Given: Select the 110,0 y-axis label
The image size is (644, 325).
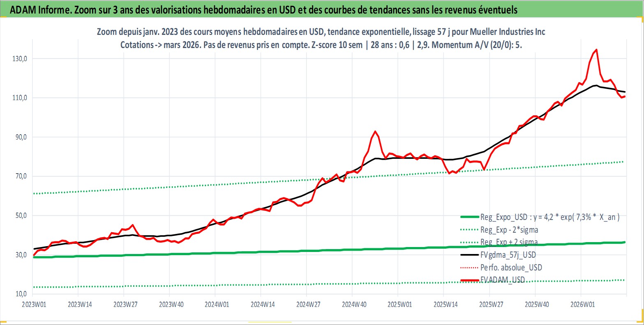Looking at the screenshot, I should pos(20,98).
